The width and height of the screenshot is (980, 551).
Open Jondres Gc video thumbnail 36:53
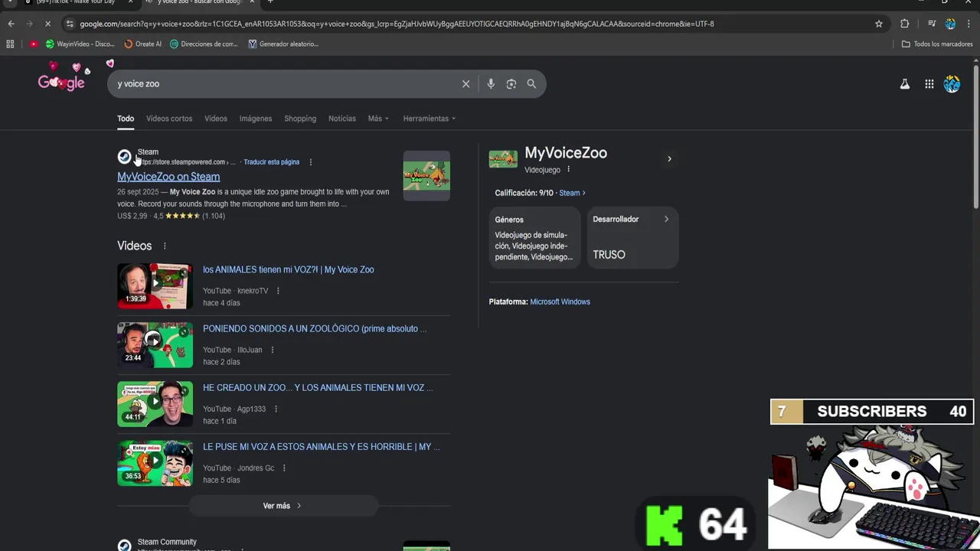pyautogui.click(x=155, y=463)
